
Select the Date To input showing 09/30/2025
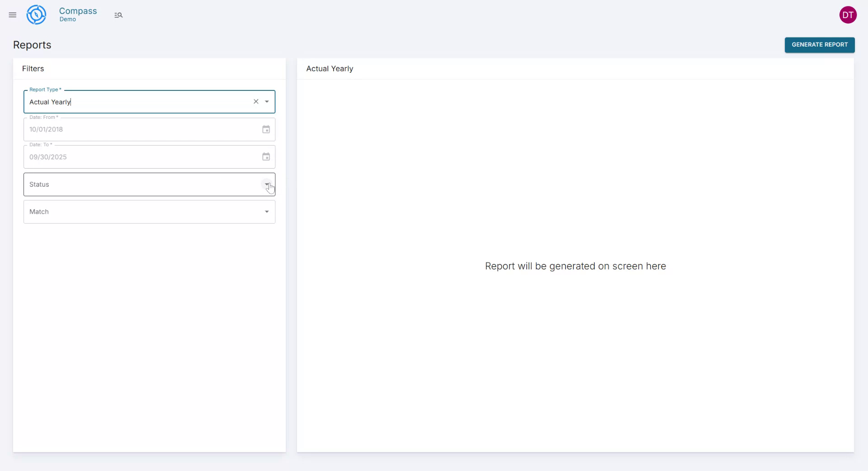click(136, 156)
